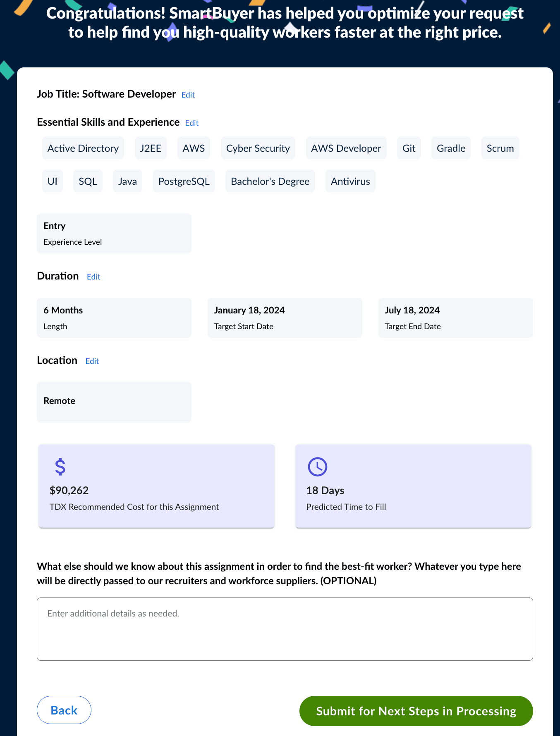Click the Predicted Time to Fill label
Screen dimensions: 560x736
[346, 507]
